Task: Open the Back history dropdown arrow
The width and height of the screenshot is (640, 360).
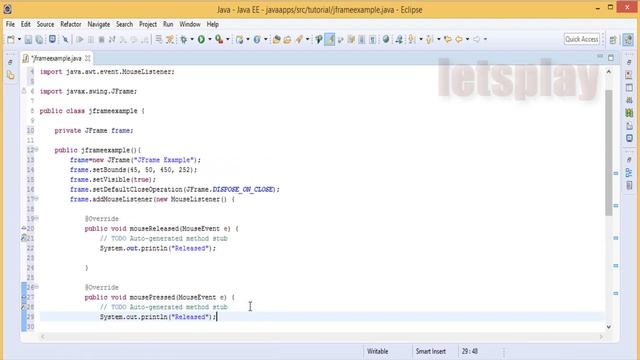Action: 467,40
